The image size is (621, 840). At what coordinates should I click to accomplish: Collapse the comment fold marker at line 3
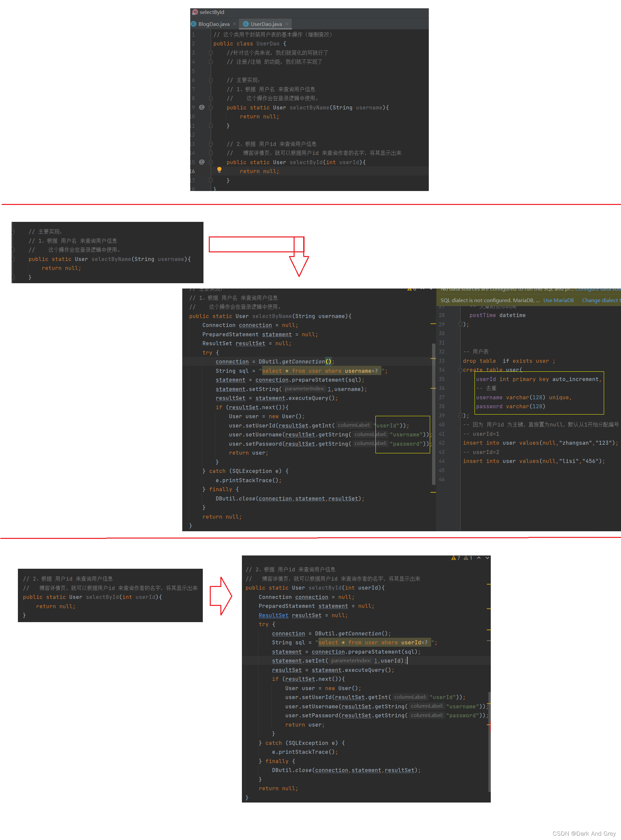point(211,53)
